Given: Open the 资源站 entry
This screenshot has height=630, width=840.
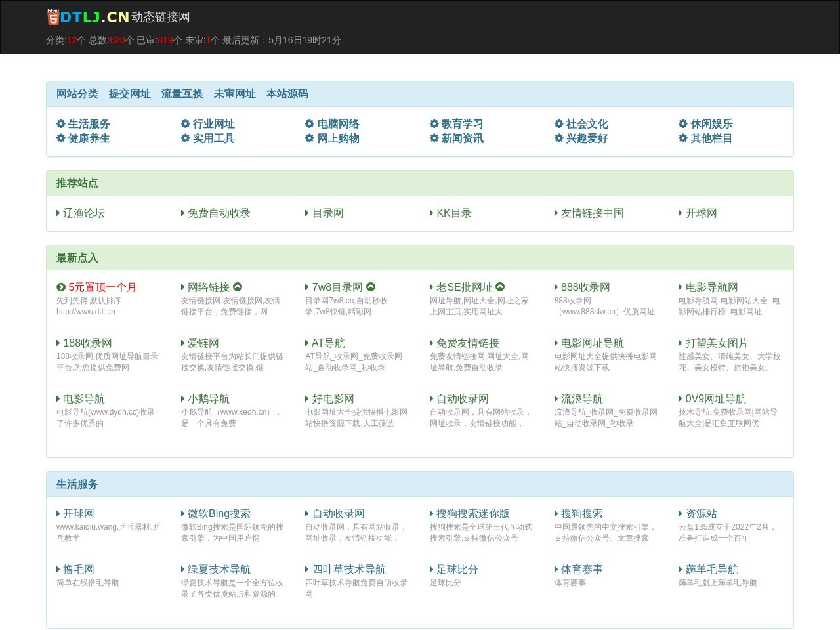Looking at the screenshot, I should pos(702,513).
